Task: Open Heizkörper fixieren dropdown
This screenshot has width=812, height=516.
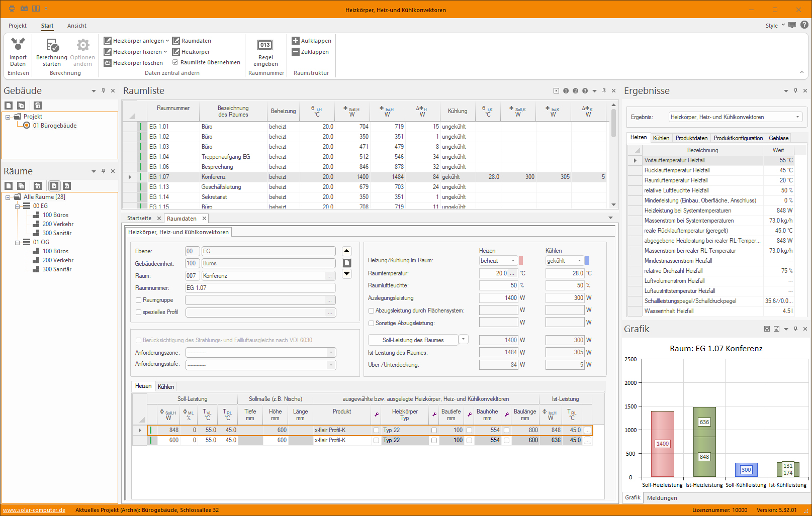Action: coord(165,52)
